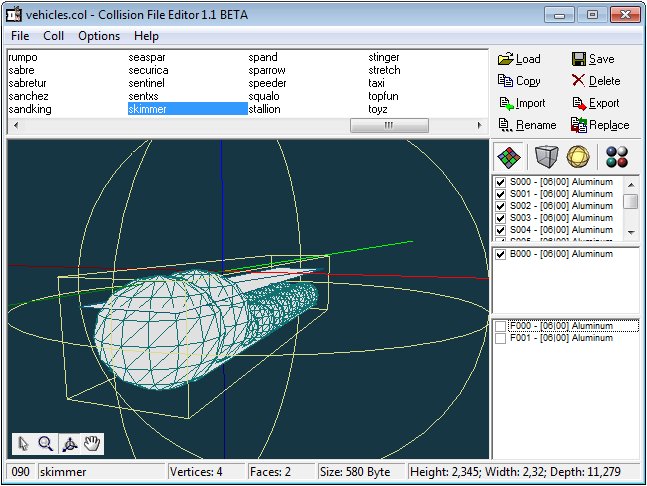Viewport: 647px width, 486px height.
Task: Open the Help menu
Action: pyautogui.click(x=146, y=36)
